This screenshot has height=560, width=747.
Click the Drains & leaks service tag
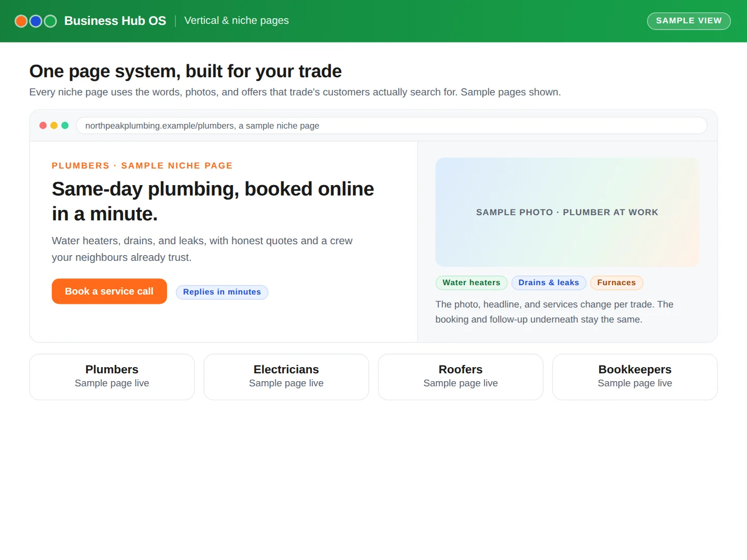[x=549, y=283]
